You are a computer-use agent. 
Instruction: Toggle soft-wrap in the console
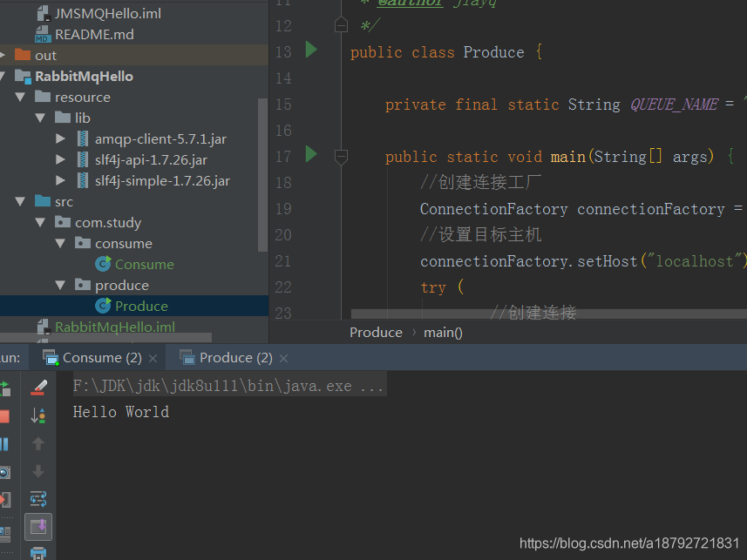38,499
